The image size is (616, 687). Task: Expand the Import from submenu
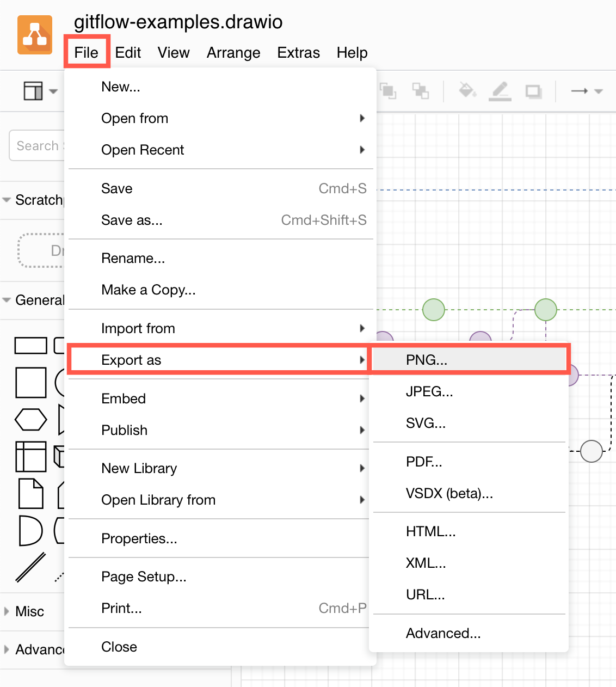138,328
